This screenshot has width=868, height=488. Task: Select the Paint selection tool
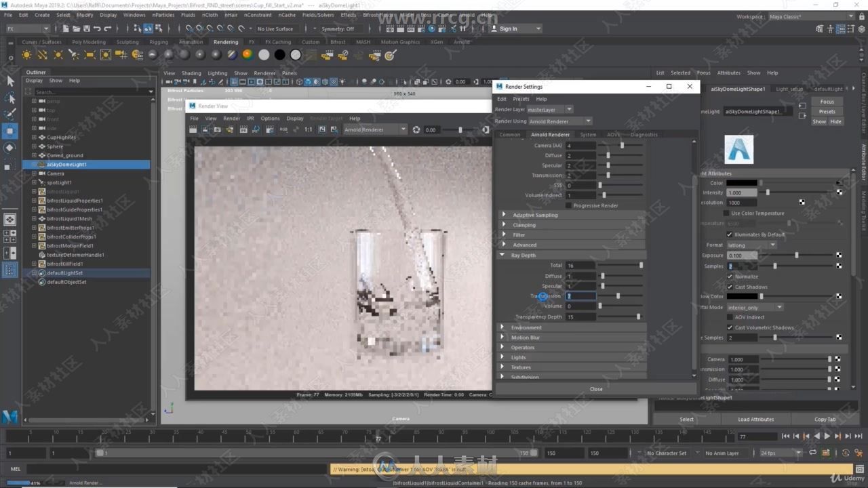[10, 114]
